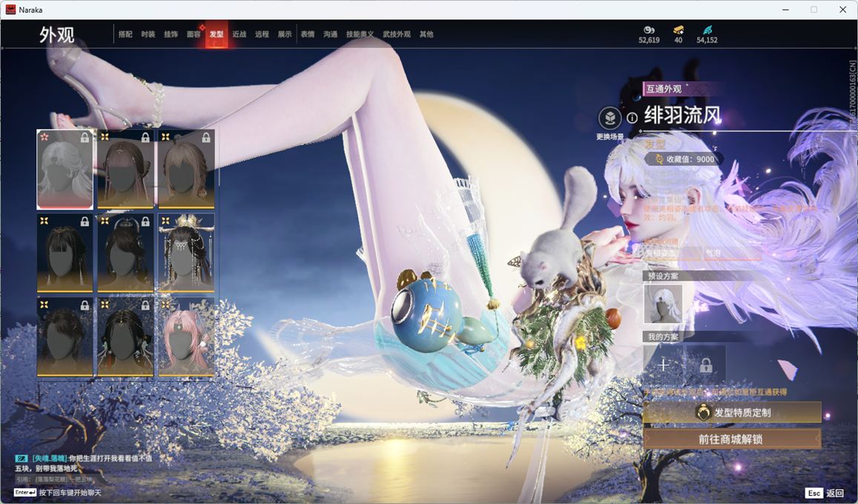
Task: Click the Enter key chat prompt
Action: (57, 493)
